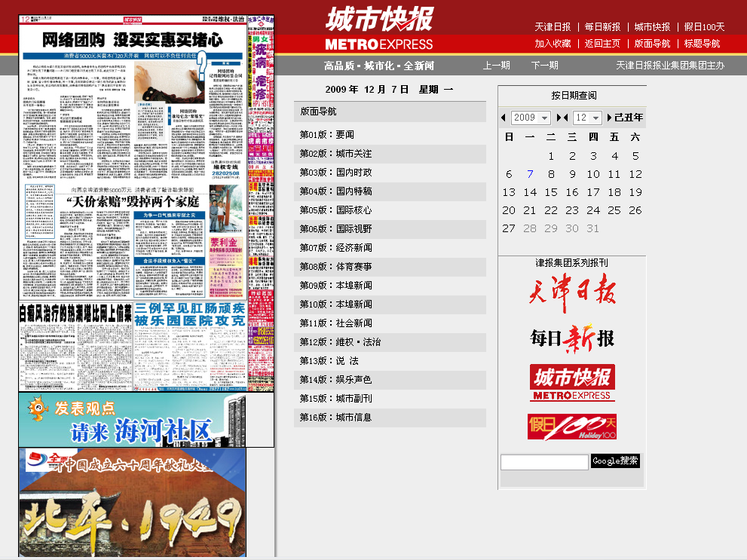The width and height of the screenshot is (747, 560).
Task: Open headline 网络团购 没买实惠买堵心 on page image
Action: click(133, 40)
